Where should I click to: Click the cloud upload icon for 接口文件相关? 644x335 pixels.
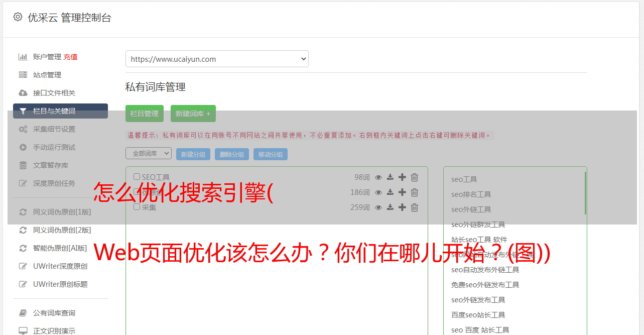tap(23, 93)
